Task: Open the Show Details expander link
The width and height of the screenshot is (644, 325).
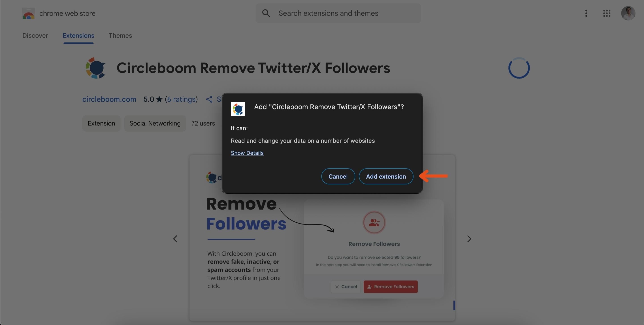Action: (x=247, y=153)
